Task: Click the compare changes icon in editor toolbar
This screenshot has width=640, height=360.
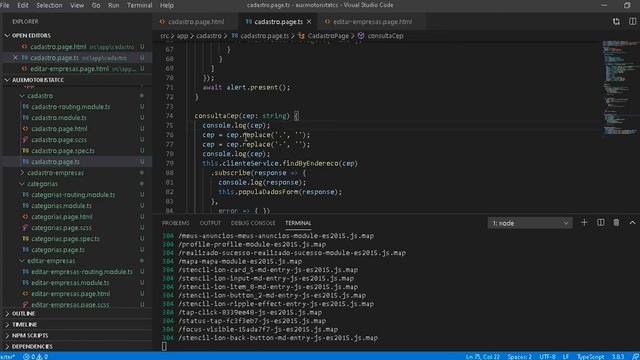Action: (616, 22)
